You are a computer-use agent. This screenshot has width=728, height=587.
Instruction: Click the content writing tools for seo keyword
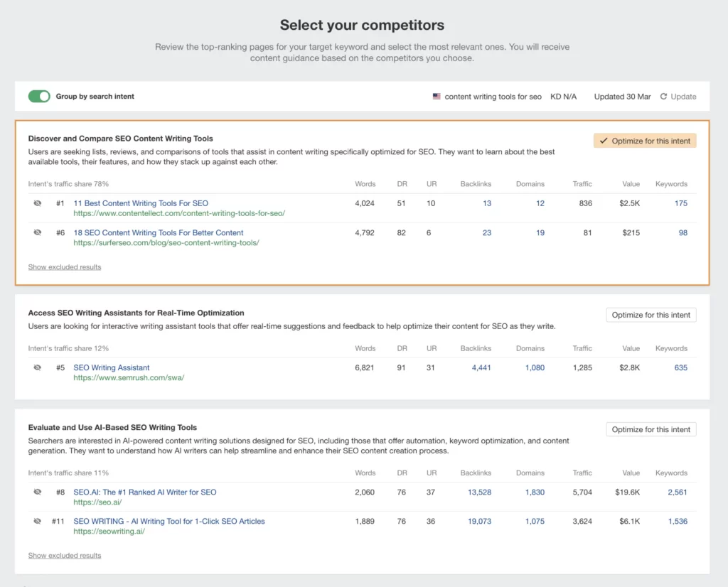click(493, 96)
